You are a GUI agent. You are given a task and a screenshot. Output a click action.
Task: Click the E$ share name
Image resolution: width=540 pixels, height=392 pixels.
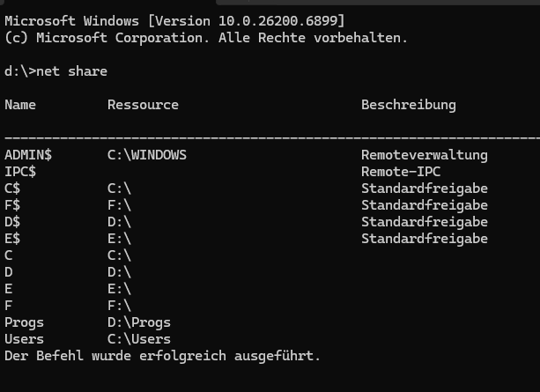12,239
